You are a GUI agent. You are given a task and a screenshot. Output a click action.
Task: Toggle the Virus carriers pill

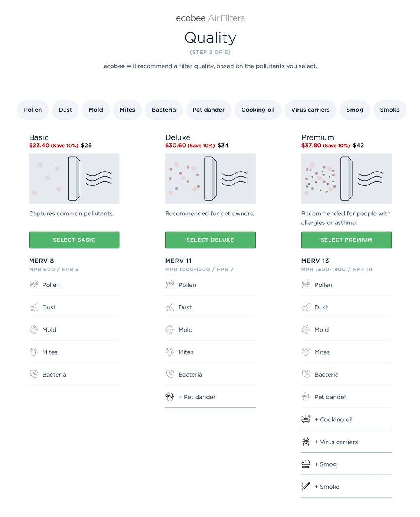pyautogui.click(x=310, y=110)
